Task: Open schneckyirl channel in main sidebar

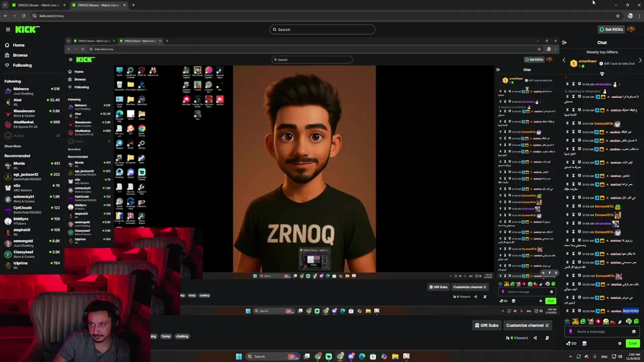Action: (x=32, y=199)
